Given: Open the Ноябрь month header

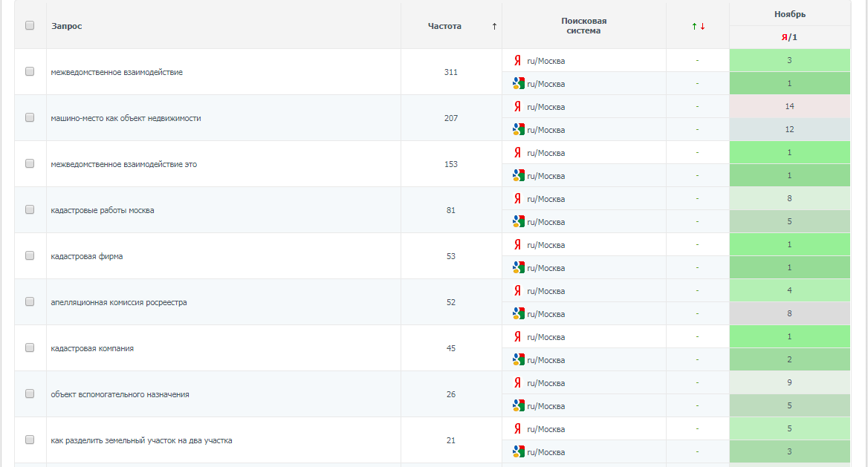Looking at the screenshot, I should click(789, 14).
